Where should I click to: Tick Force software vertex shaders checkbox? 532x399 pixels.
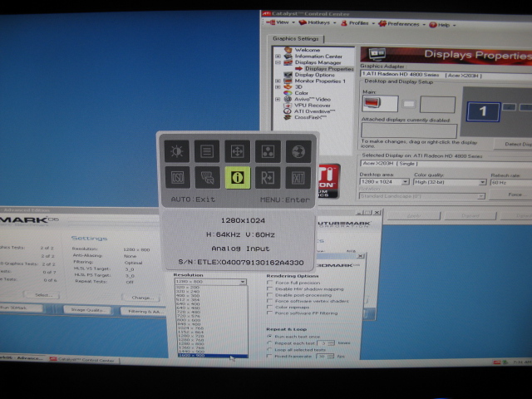(x=269, y=301)
